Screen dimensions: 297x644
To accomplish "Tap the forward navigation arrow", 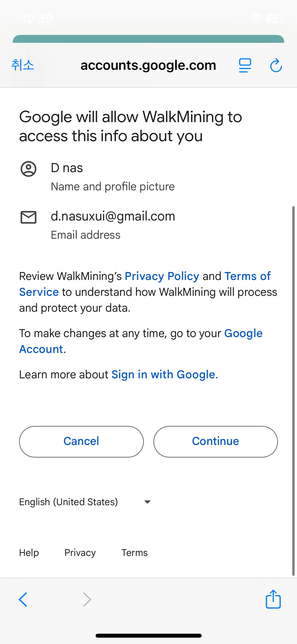I will [87, 599].
